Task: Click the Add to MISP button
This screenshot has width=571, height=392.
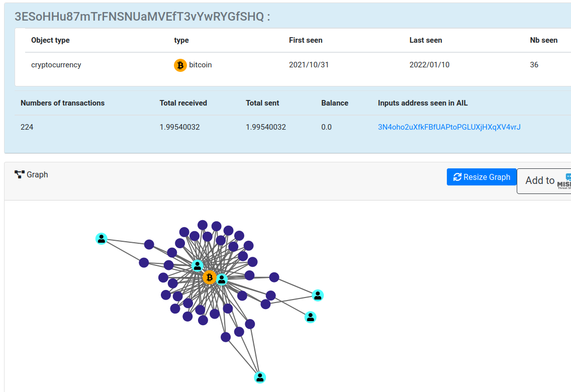Action: point(544,181)
